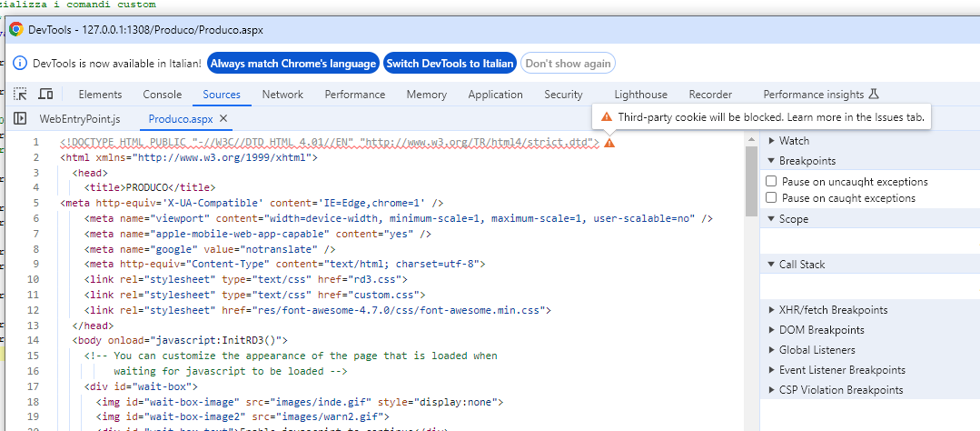Click javascript:InitRD3() on line 14

click(x=216, y=340)
